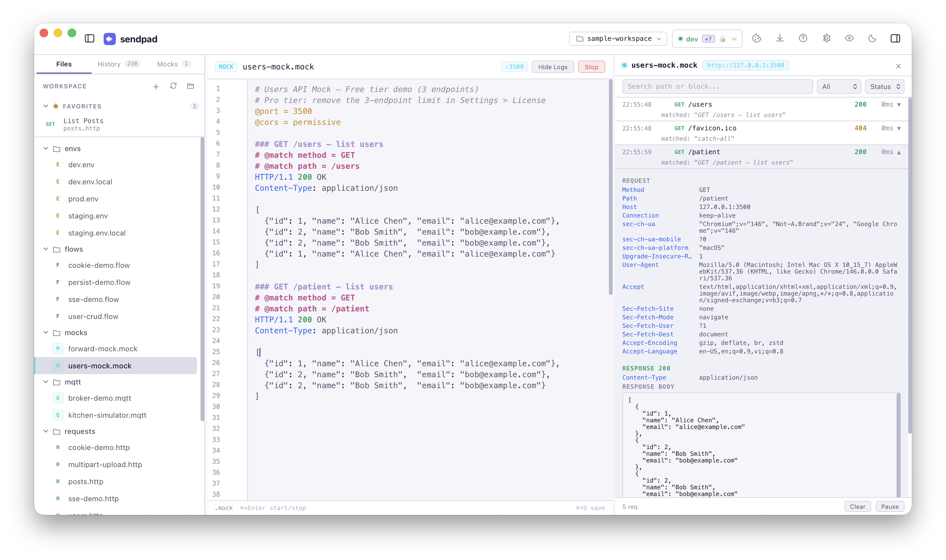Image resolution: width=946 pixels, height=560 pixels.
Task: Select users-mock.mock in file tree
Action: 116,365
